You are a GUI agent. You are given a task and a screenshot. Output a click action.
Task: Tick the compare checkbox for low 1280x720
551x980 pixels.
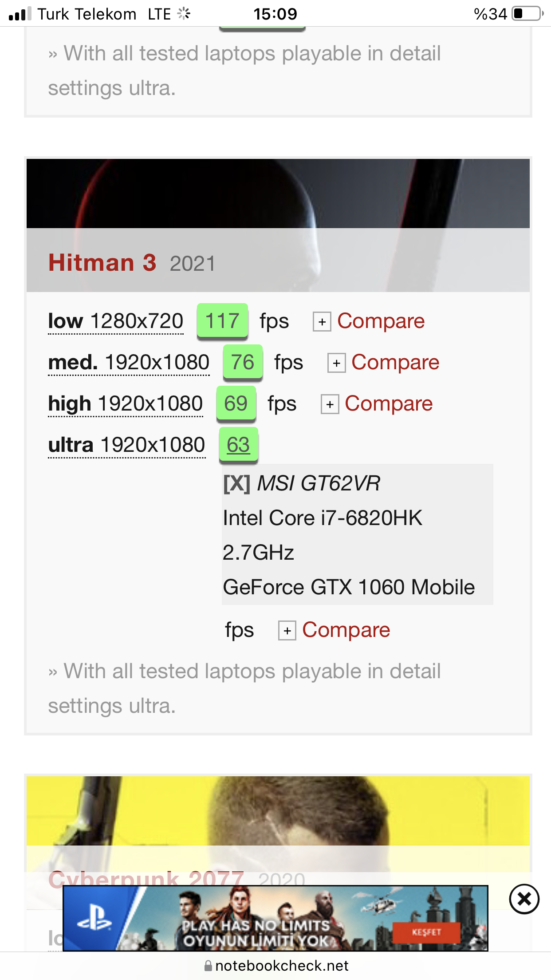click(322, 322)
